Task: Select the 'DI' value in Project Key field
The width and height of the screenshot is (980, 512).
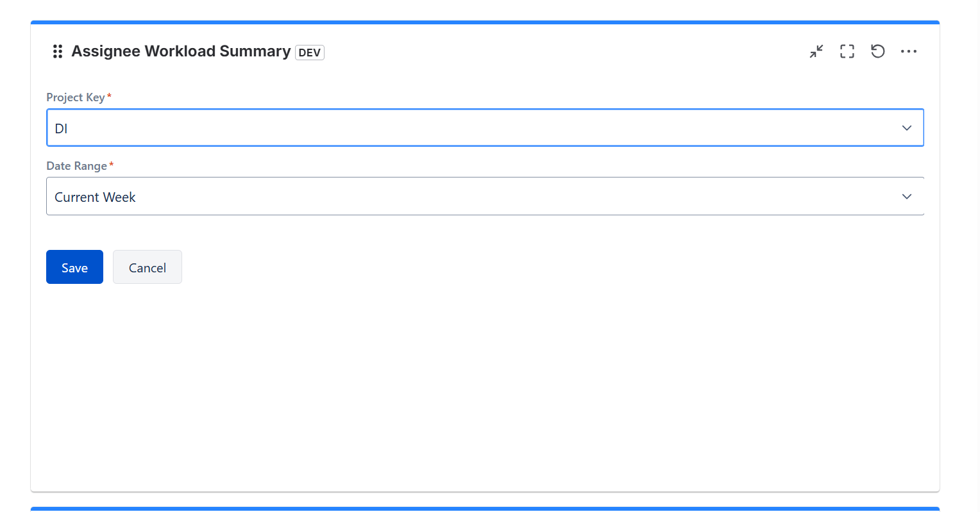Action: tap(61, 128)
